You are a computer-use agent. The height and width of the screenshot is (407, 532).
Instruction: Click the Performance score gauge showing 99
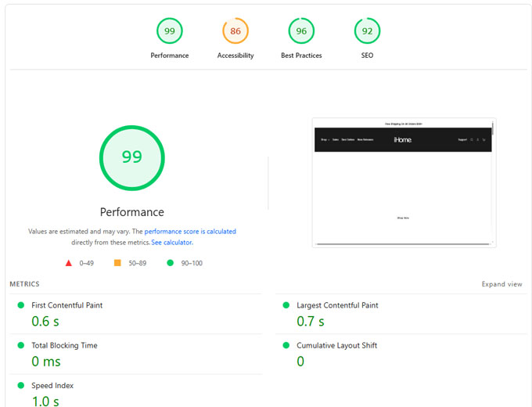pos(170,31)
